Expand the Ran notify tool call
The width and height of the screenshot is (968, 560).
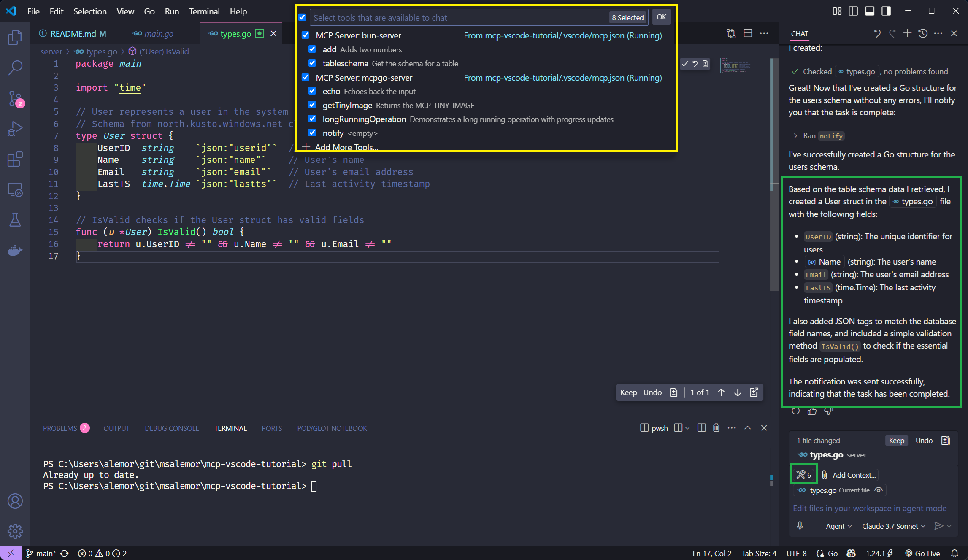795,136
